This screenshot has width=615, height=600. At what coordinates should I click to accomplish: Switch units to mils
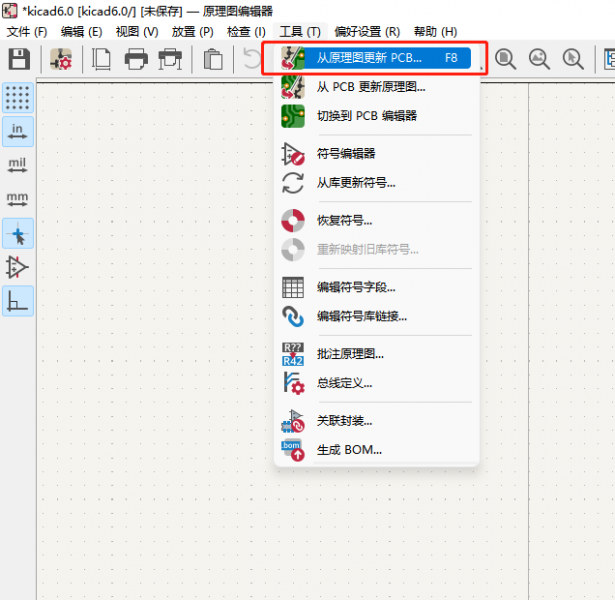pos(17,165)
